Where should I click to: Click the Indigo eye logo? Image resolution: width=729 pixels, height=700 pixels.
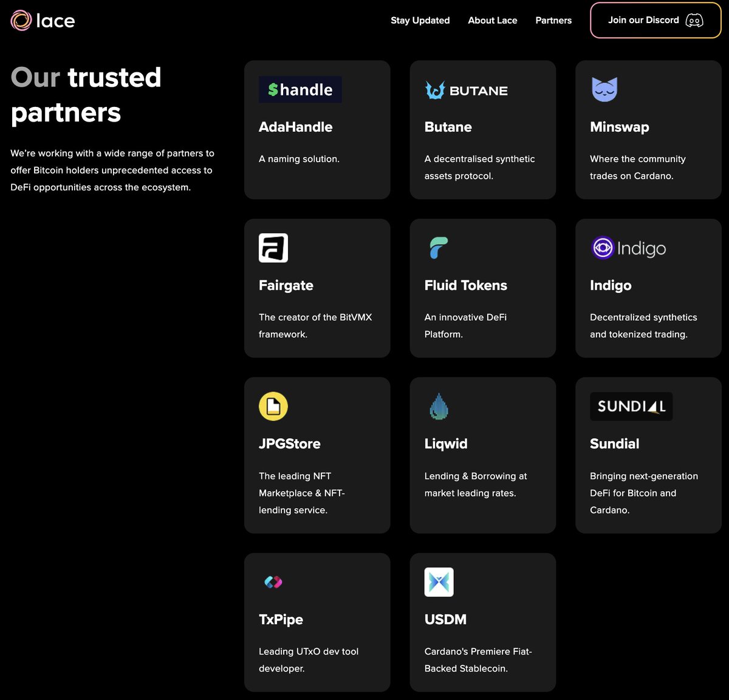[x=628, y=248]
